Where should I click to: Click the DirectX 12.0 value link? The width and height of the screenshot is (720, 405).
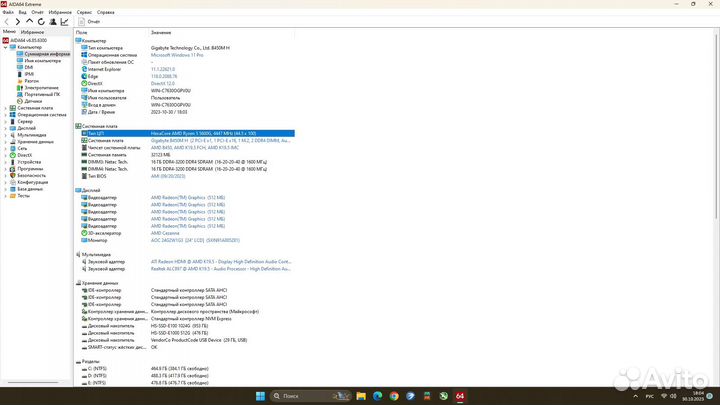coord(165,82)
